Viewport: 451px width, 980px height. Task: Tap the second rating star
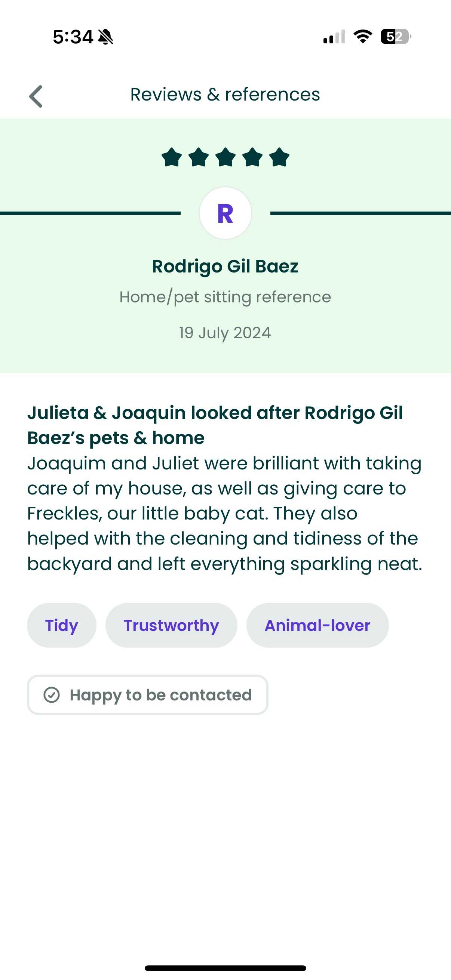click(199, 157)
